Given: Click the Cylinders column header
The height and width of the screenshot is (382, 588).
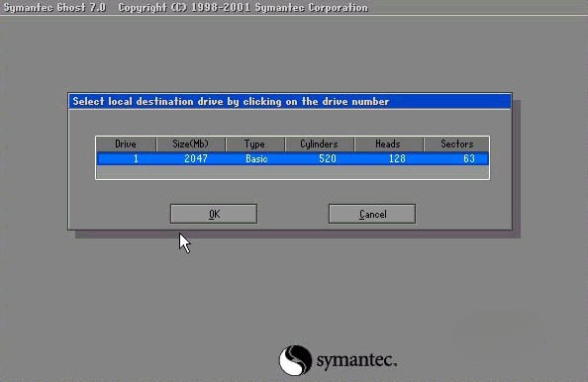Looking at the screenshot, I should 319,143.
